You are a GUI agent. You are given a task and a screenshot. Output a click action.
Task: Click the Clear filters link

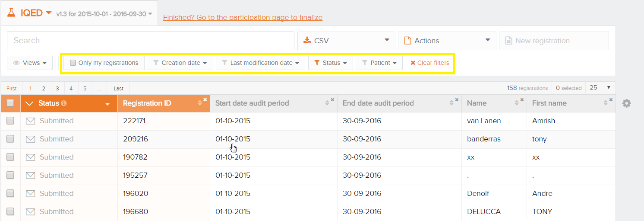(x=429, y=63)
